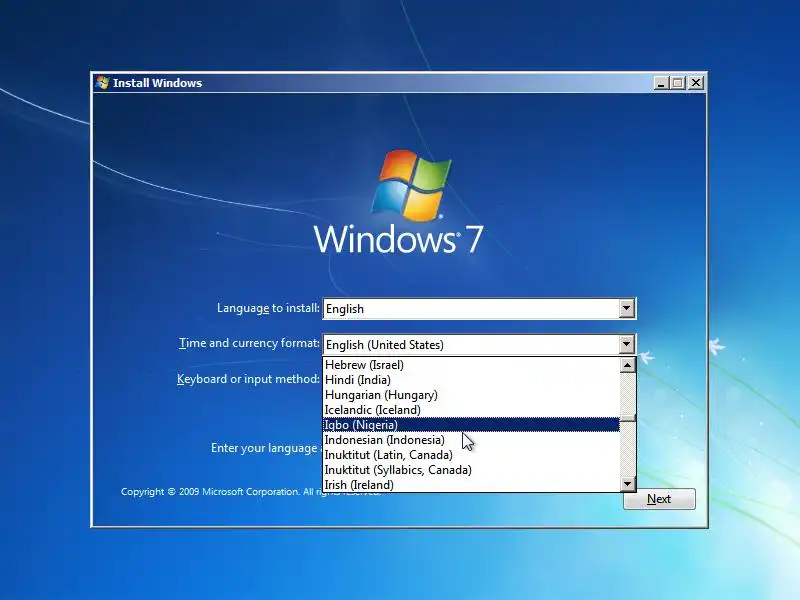Viewport: 800px width, 600px height.
Task: Select Indonesian (Indonesia) from the list
Action: [471, 440]
